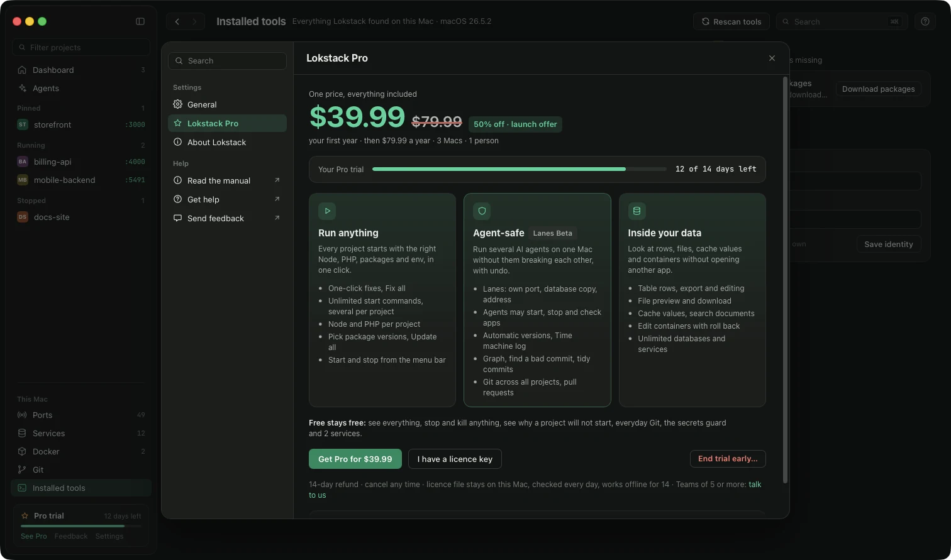Open the help question mark icon
Viewport: 951px width, 560px height.
[925, 21]
